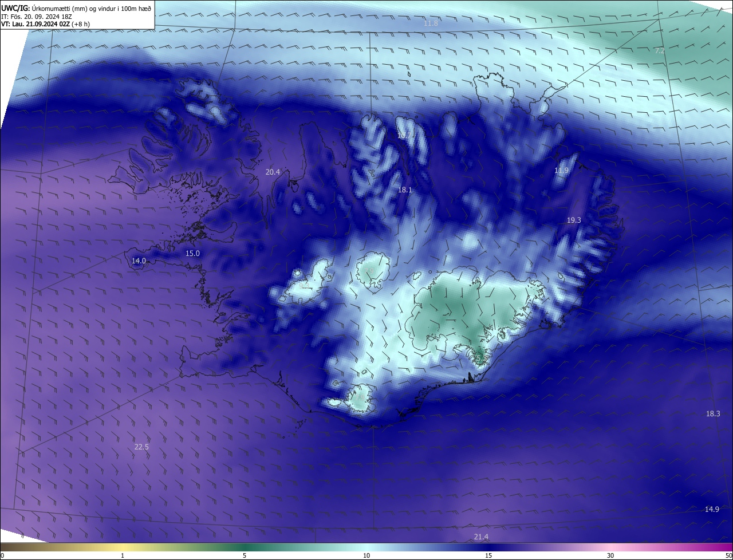
Task: Click the 7.2 value label on the map
Action: click(660, 51)
